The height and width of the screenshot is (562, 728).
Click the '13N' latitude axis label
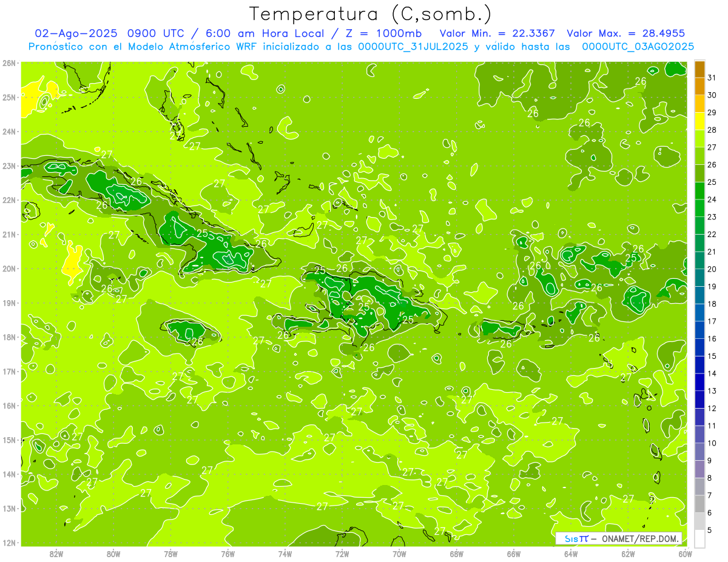pyautogui.click(x=8, y=508)
